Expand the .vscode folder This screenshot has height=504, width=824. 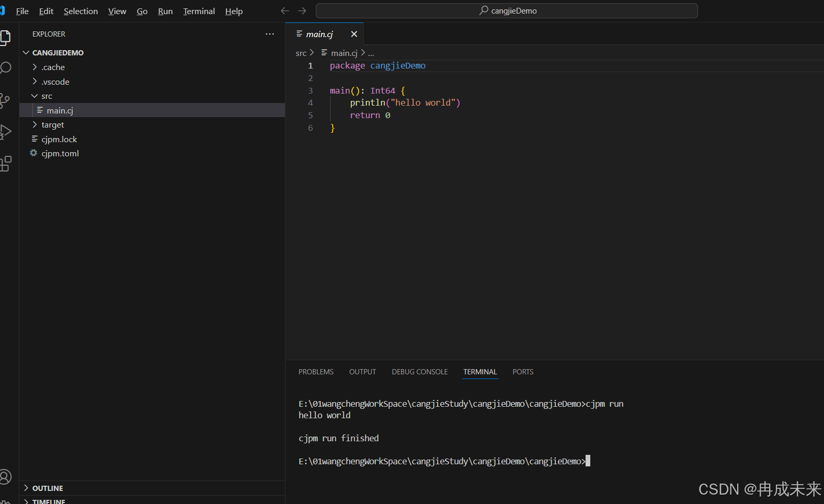[x=35, y=82]
